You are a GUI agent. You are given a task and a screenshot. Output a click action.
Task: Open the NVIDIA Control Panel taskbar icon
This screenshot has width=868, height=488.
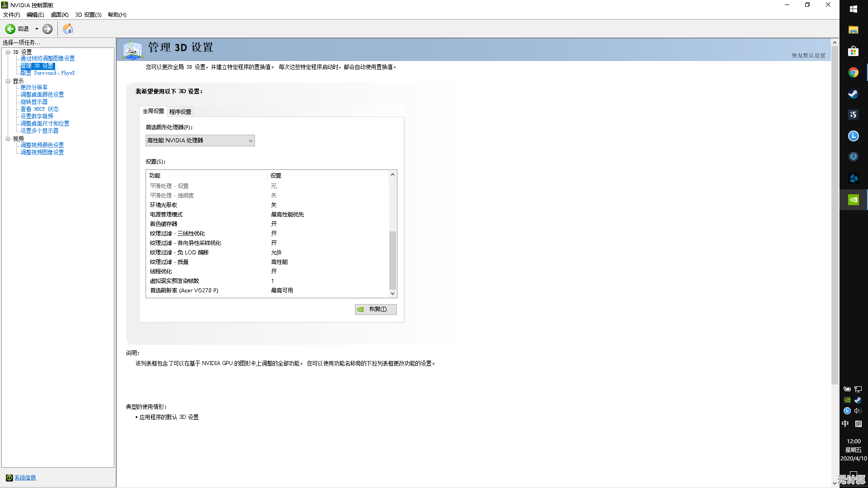coord(854,199)
